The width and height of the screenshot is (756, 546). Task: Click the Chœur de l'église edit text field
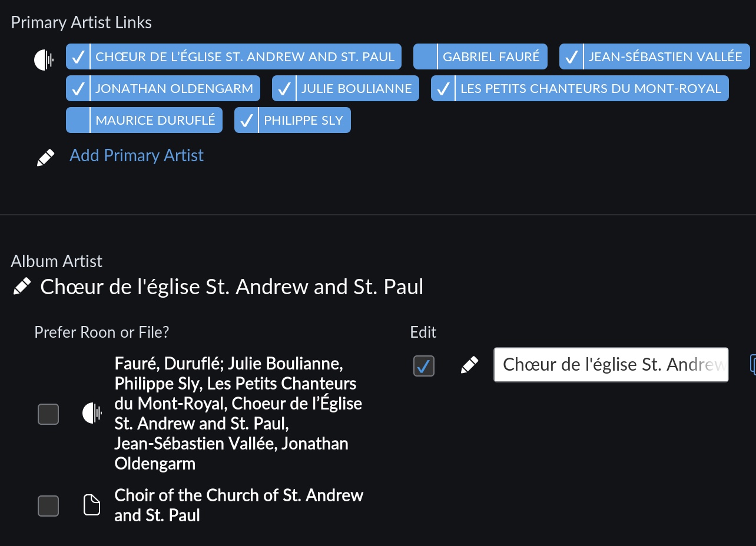tap(611, 365)
